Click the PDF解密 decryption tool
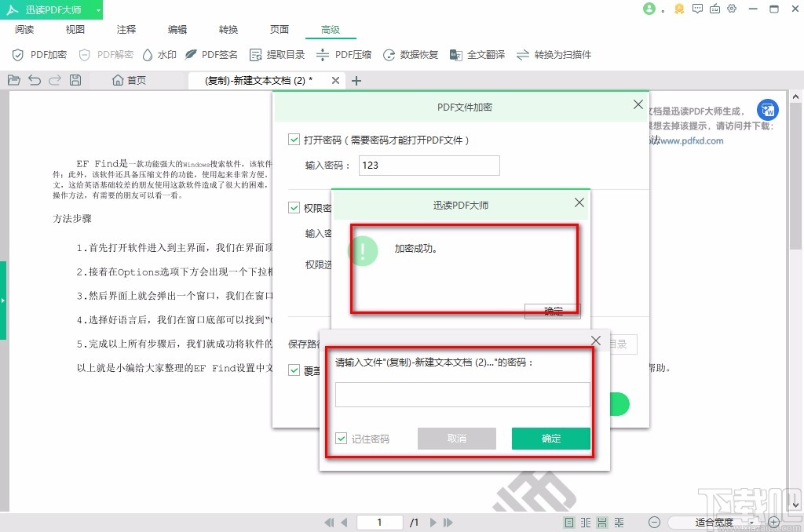Viewport: 804px width, 532px height. [x=106, y=55]
